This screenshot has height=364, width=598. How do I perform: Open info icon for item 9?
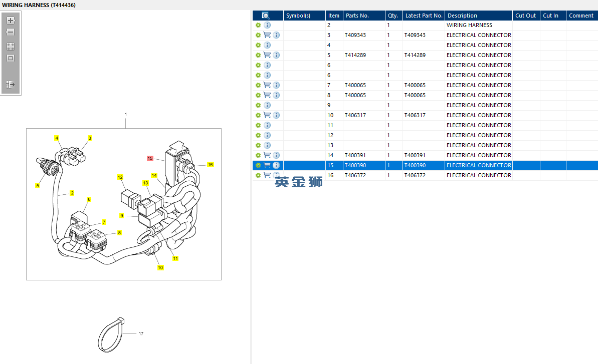[x=267, y=105]
